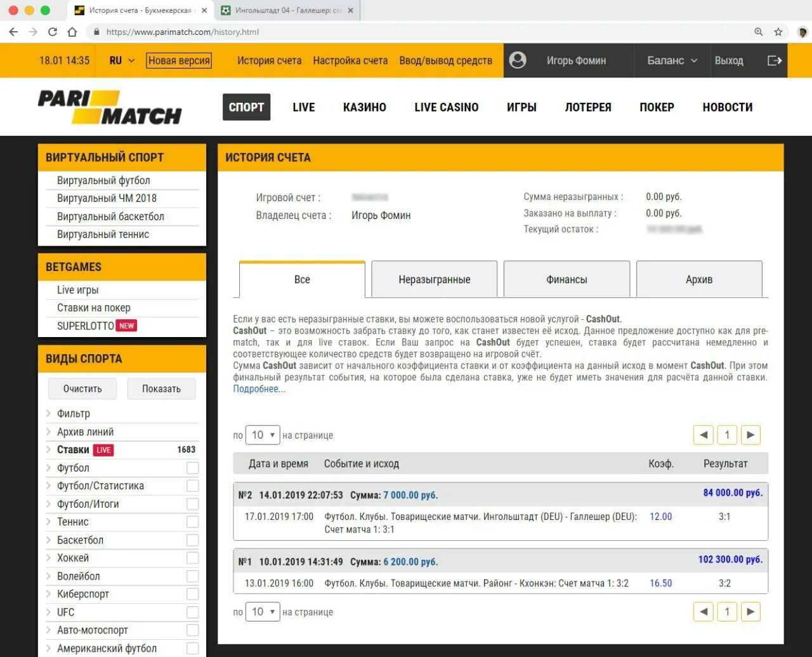
Task: Open Ставки на покер in sidebar
Action: point(94,308)
